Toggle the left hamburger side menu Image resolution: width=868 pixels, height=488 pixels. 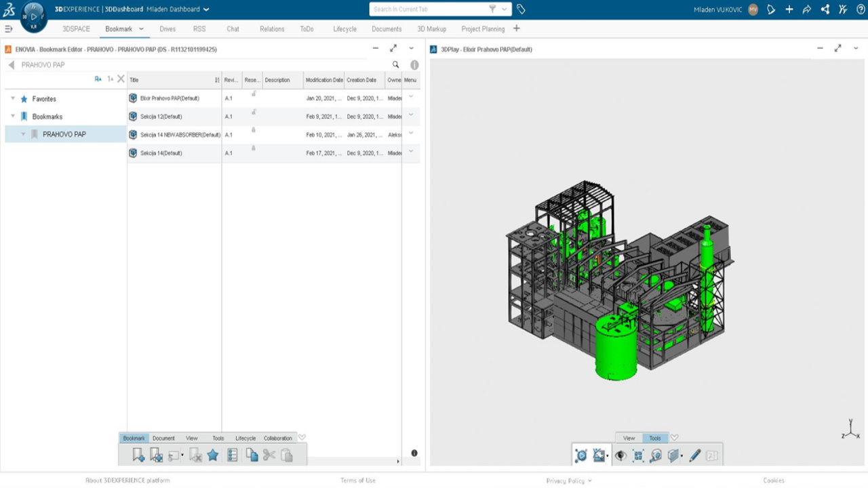click(x=9, y=29)
